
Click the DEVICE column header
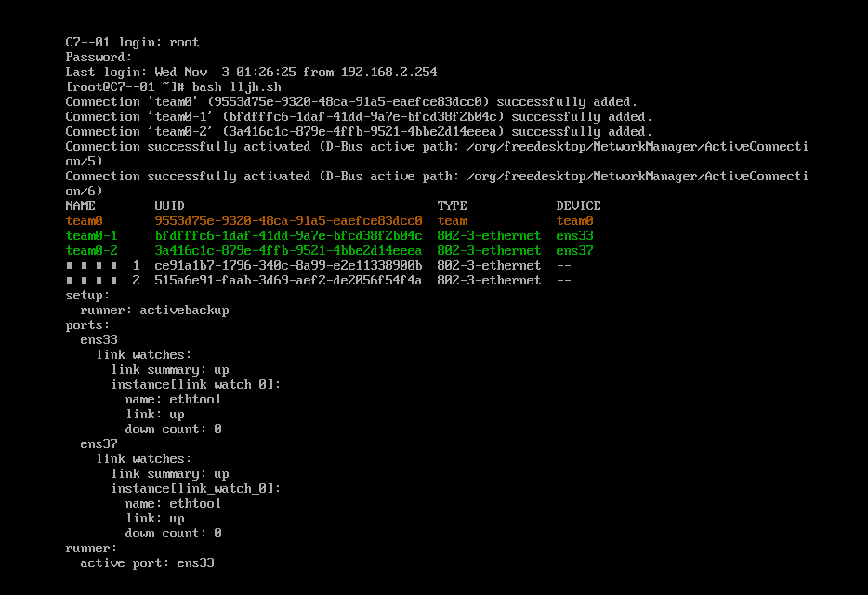(x=578, y=206)
